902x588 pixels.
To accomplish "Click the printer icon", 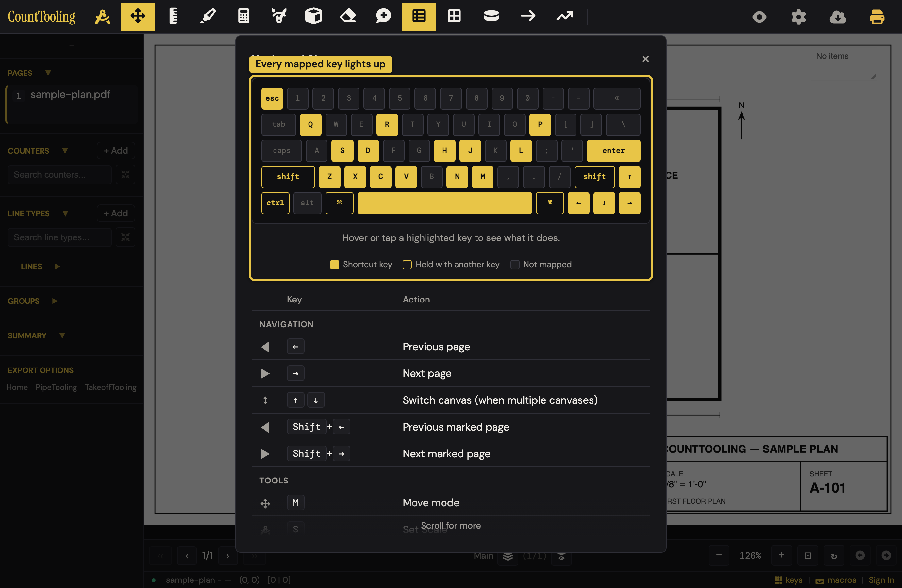I will coord(877,17).
